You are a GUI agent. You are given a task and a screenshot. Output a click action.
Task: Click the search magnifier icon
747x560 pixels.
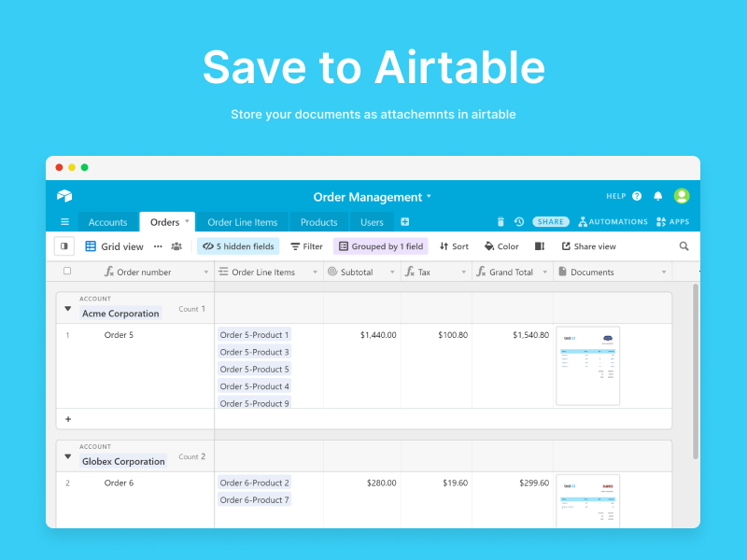tap(684, 246)
